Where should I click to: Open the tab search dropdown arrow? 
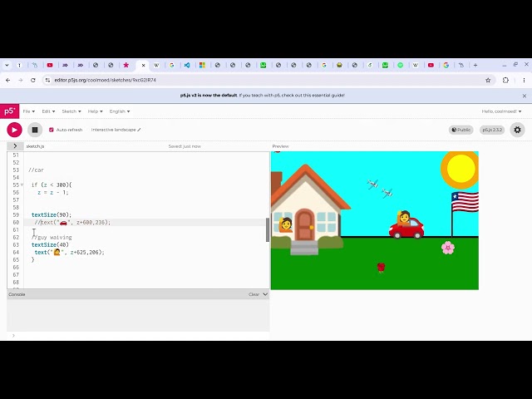pyautogui.click(x=7, y=65)
